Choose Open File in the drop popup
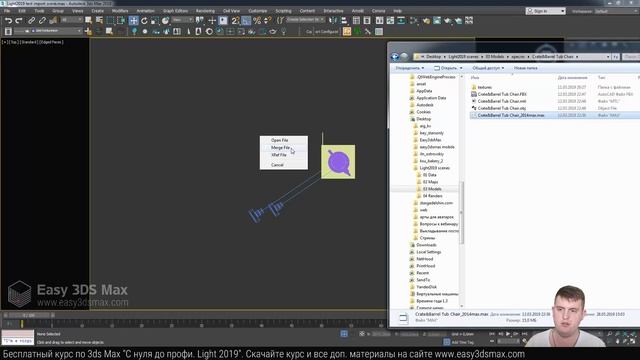The width and height of the screenshot is (640, 360). tap(284, 140)
